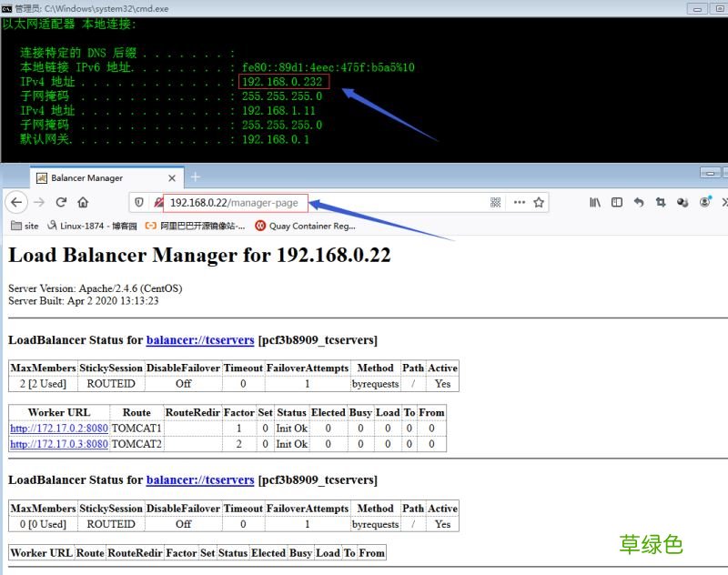Select the Balancer Manager tab
Screen dimensions: 728x575
[106, 177]
